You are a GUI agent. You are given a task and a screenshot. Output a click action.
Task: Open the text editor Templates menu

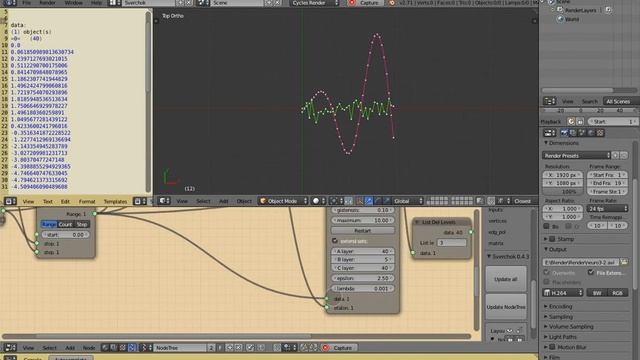(116, 201)
